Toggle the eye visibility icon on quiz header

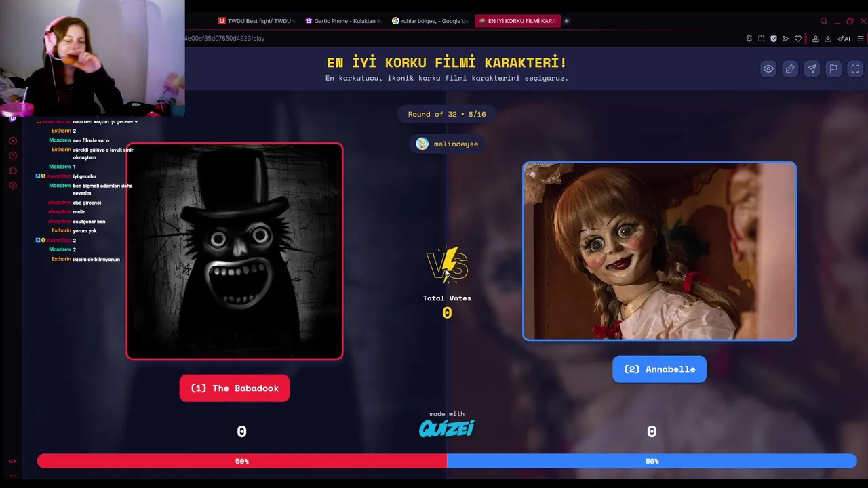[x=768, y=68]
